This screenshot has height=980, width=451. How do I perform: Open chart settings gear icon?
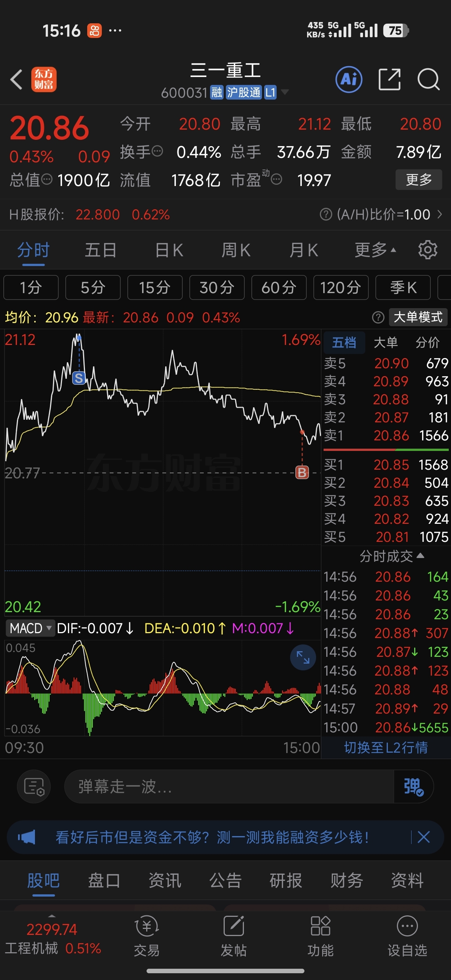pos(428,250)
